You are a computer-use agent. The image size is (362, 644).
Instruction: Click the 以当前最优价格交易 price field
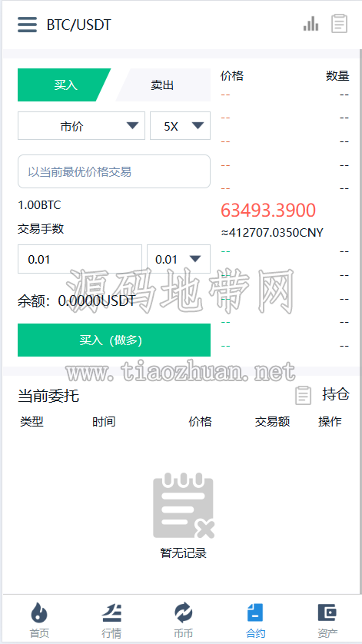tap(114, 171)
